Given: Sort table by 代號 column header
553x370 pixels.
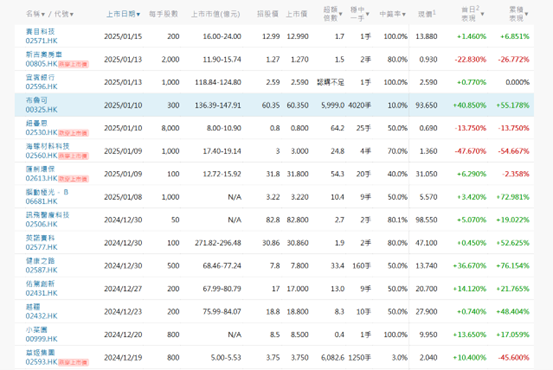Looking at the screenshot, I should tap(64, 14).
